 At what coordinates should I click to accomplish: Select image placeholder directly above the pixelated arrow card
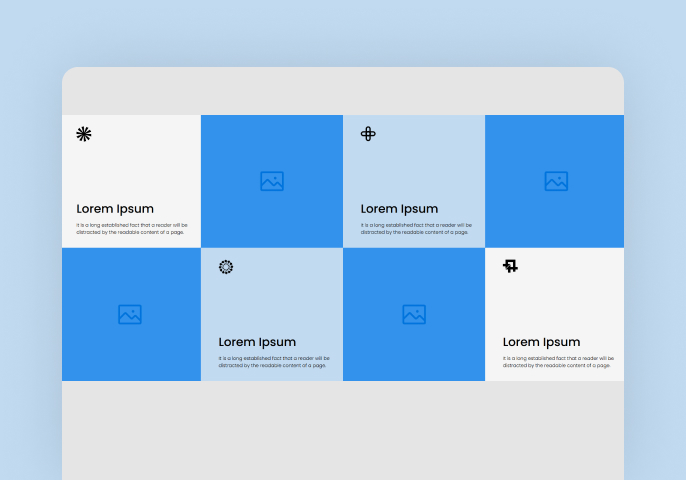[554, 181]
